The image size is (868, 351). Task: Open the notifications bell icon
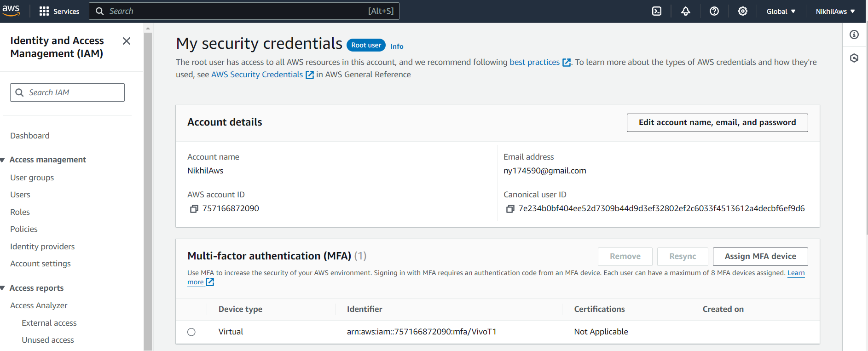coord(686,11)
